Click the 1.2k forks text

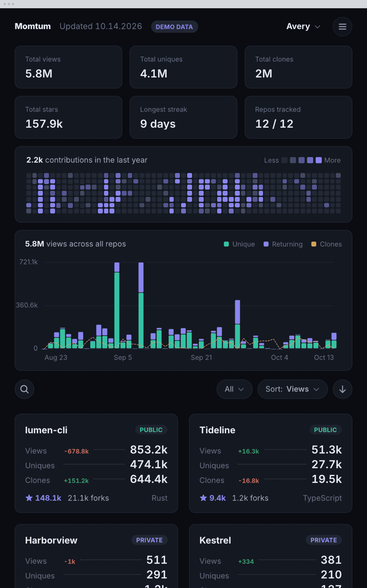tap(250, 498)
